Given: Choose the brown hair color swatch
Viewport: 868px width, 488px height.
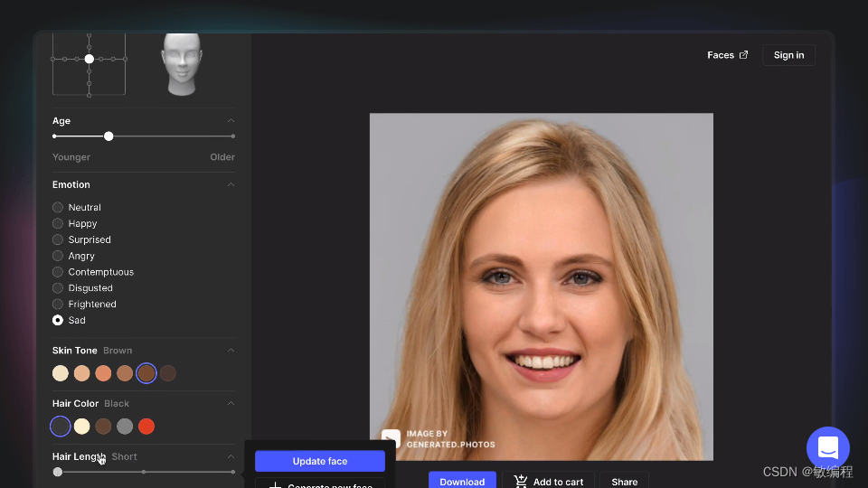Looking at the screenshot, I should coord(103,427).
